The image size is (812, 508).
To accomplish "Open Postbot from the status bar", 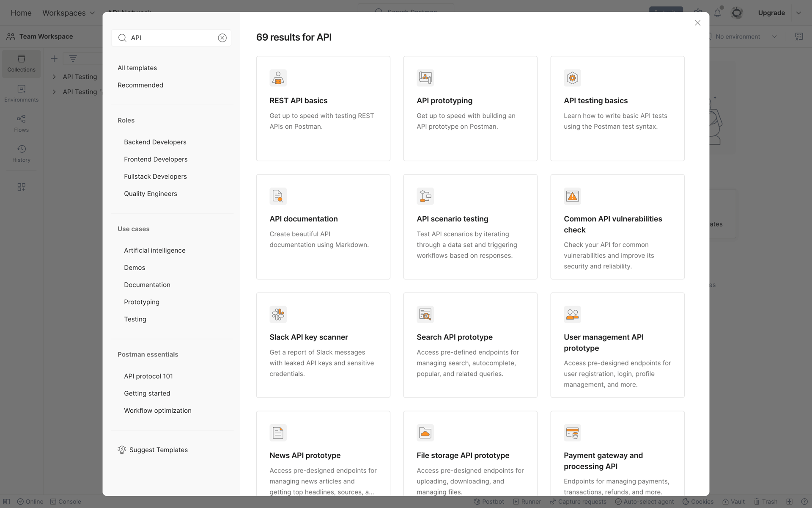I will (489, 502).
